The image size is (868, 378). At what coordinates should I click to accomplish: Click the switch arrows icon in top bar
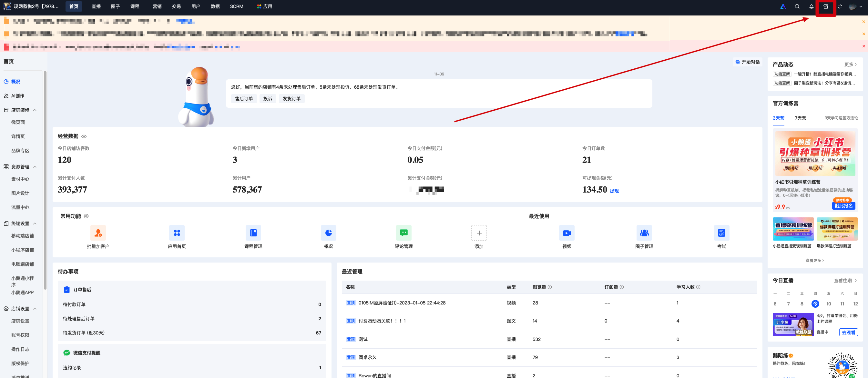(x=840, y=6)
